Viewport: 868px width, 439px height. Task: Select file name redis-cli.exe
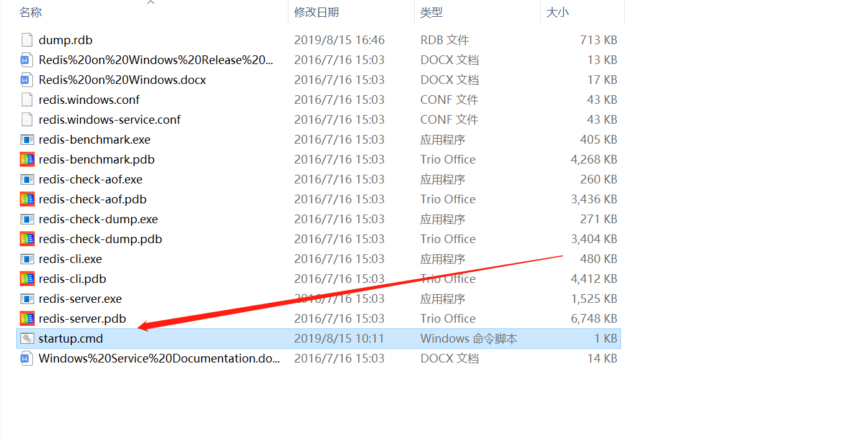click(70, 259)
